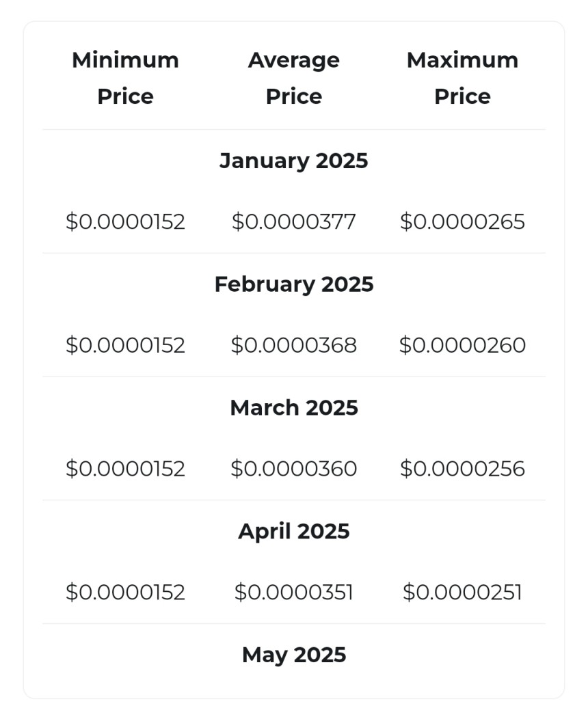Click March's average price $0.0000360

pos(294,470)
